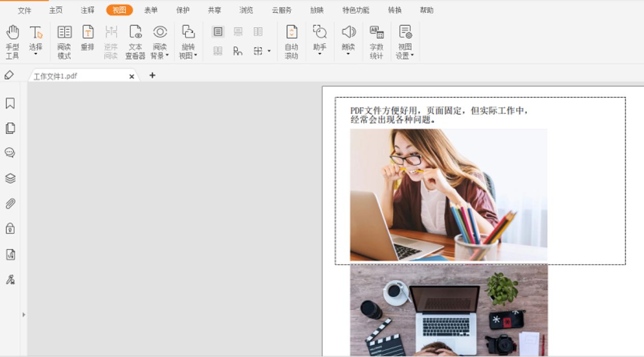Open the bookmarks panel in the left sidebar
644x357 pixels.
click(x=10, y=103)
